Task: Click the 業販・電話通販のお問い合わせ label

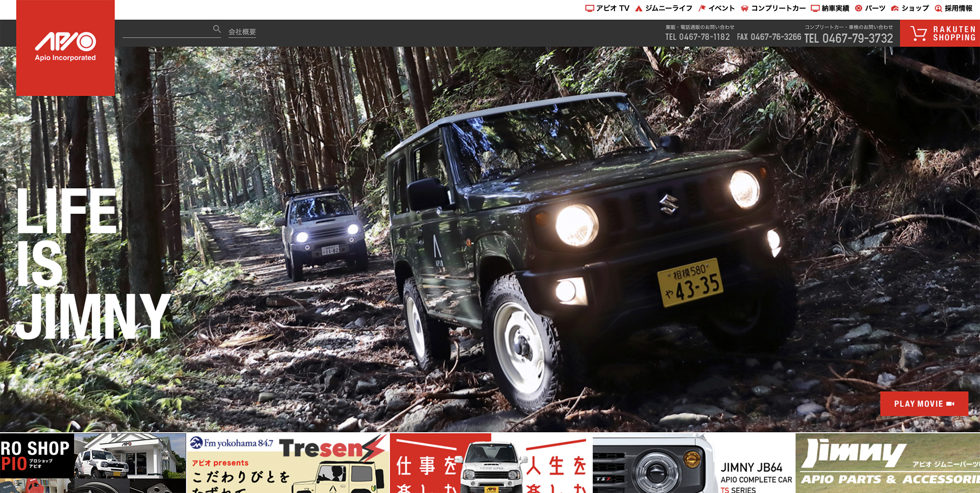Action: tap(700, 27)
